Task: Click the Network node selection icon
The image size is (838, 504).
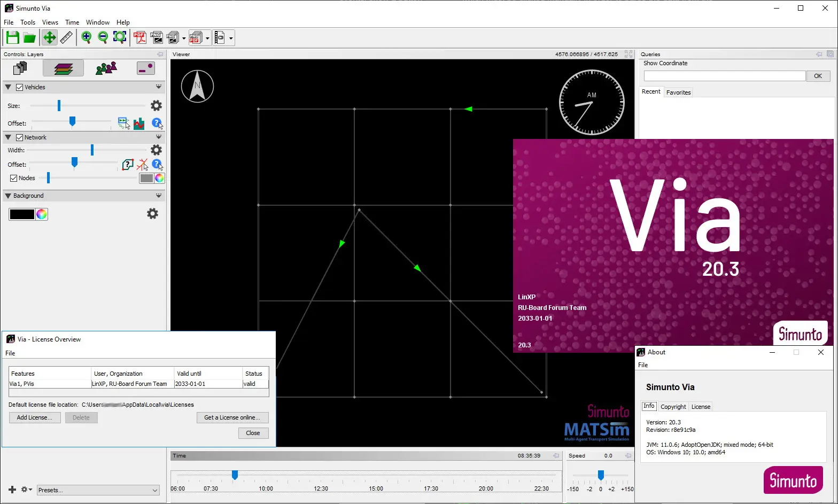Action: point(142,165)
